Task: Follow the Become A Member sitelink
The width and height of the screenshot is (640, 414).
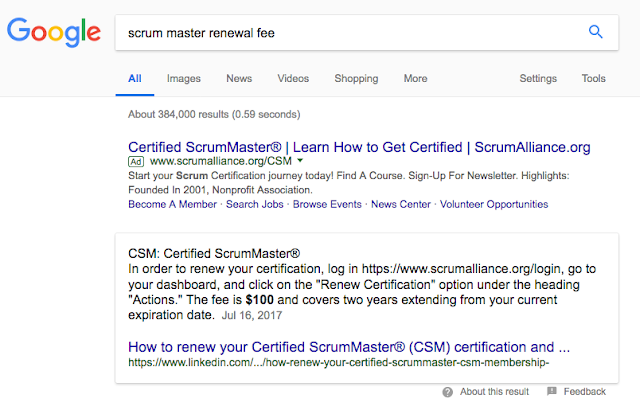Action: [172, 204]
